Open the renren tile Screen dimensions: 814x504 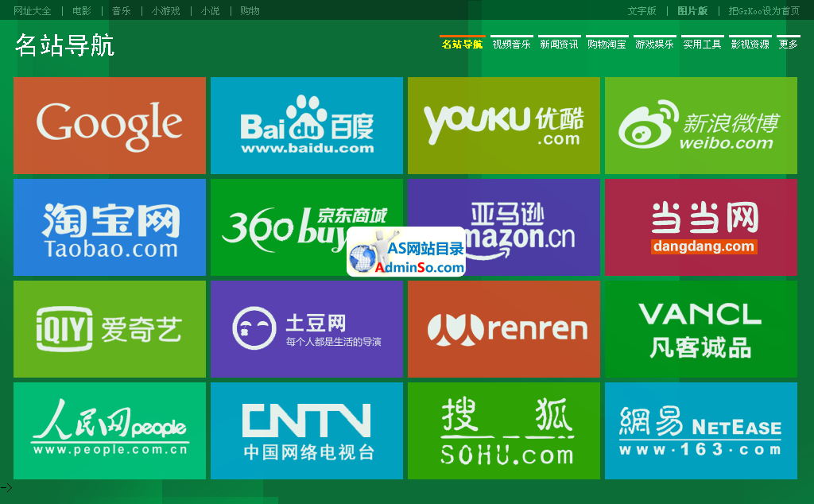(x=503, y=329)
